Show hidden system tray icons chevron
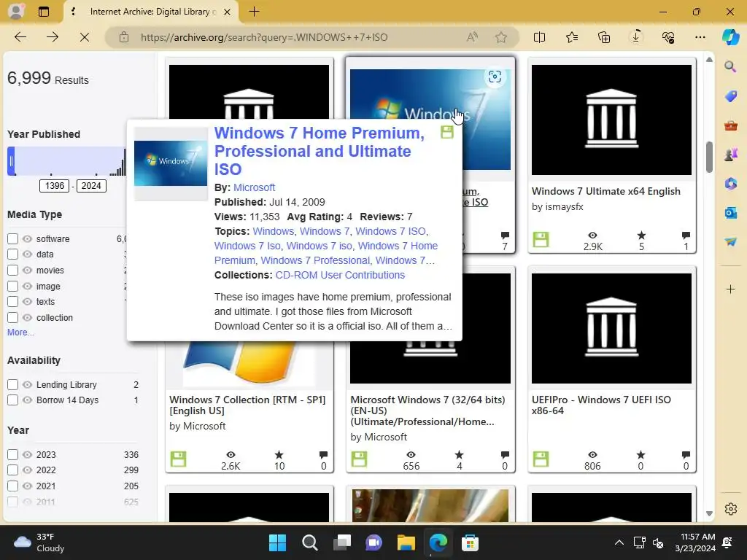 (619, 542)
